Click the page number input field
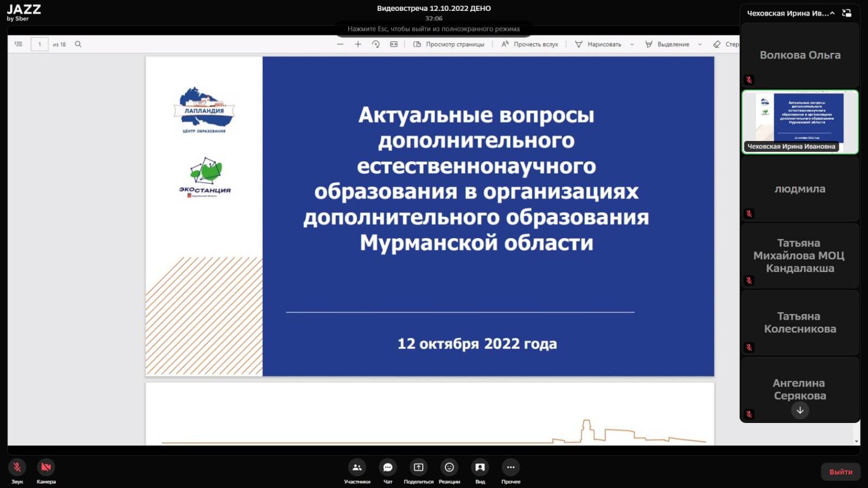 (x=40, y=44)
